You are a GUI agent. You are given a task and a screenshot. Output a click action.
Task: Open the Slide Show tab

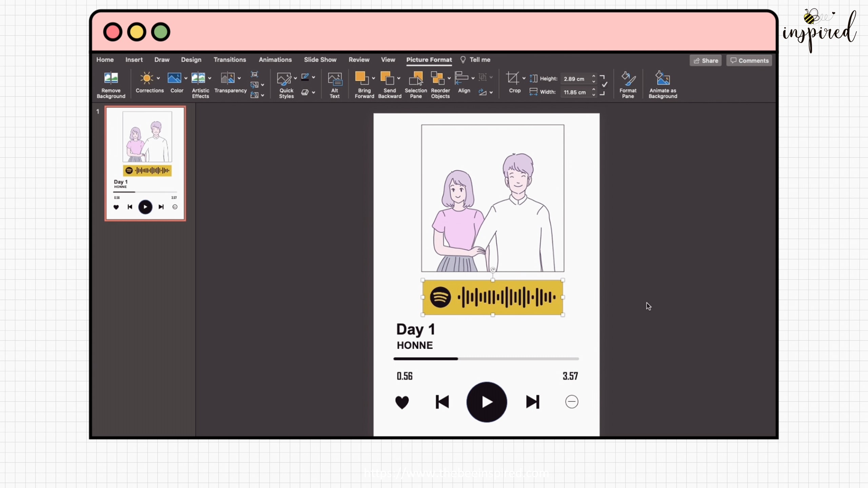(320, 60)
